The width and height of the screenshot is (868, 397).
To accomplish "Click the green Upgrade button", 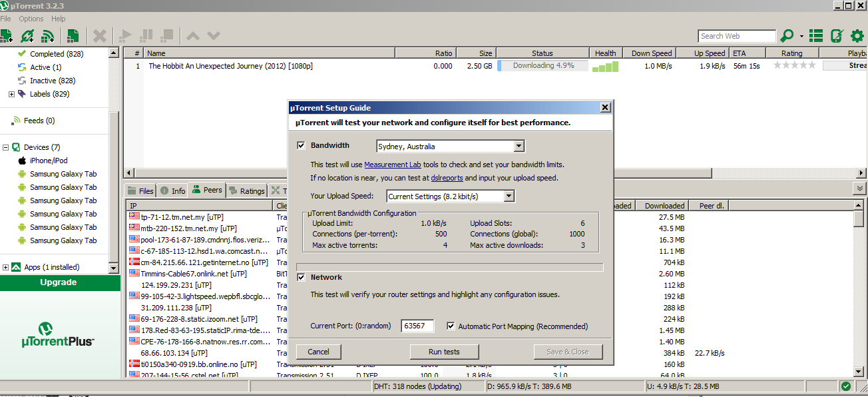I will tap(59, 282).
